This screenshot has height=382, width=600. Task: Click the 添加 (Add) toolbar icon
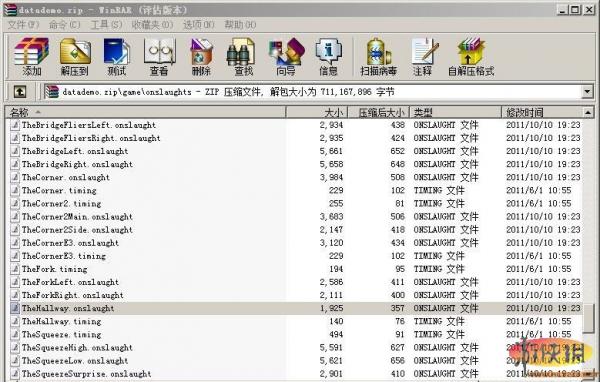pos(31,56)
